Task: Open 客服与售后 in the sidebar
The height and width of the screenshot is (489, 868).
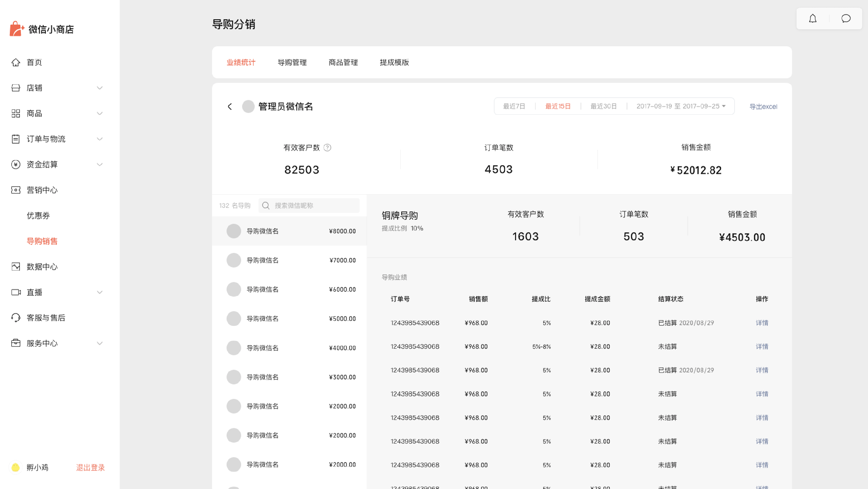Action: pyautogui.click(x=46, y=318)
